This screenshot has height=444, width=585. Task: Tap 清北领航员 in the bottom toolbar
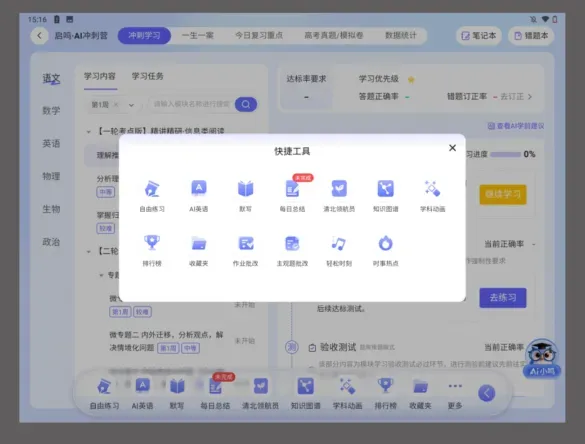coord(260,394)
